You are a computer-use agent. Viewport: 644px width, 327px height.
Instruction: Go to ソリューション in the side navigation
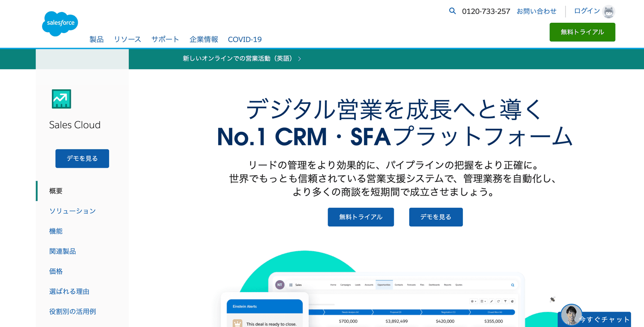coord(73,211)
